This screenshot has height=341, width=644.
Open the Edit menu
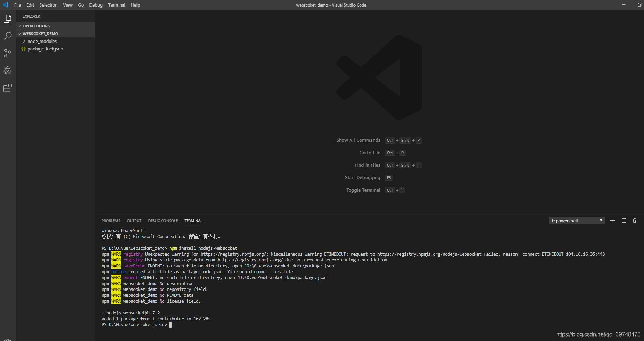coord(30,5)
